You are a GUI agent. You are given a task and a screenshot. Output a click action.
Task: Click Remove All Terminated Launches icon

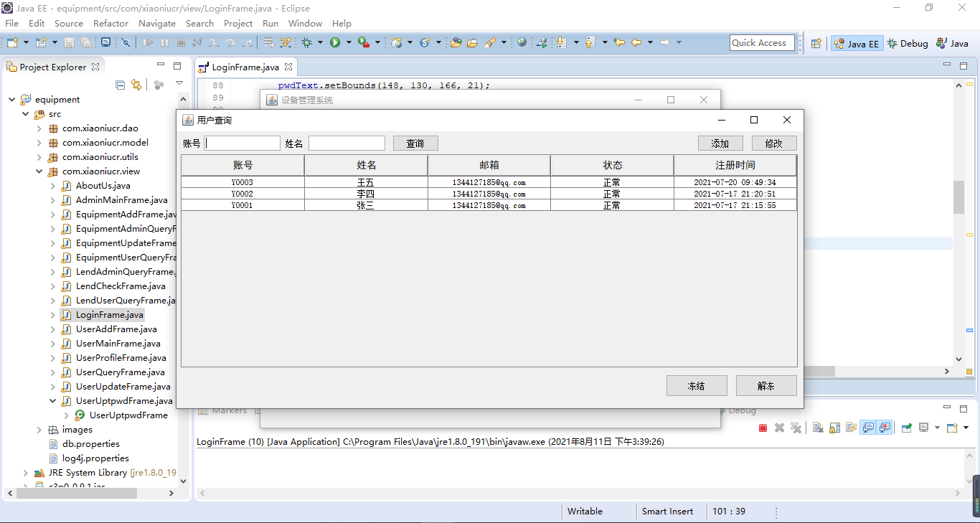tap(796, 428)
